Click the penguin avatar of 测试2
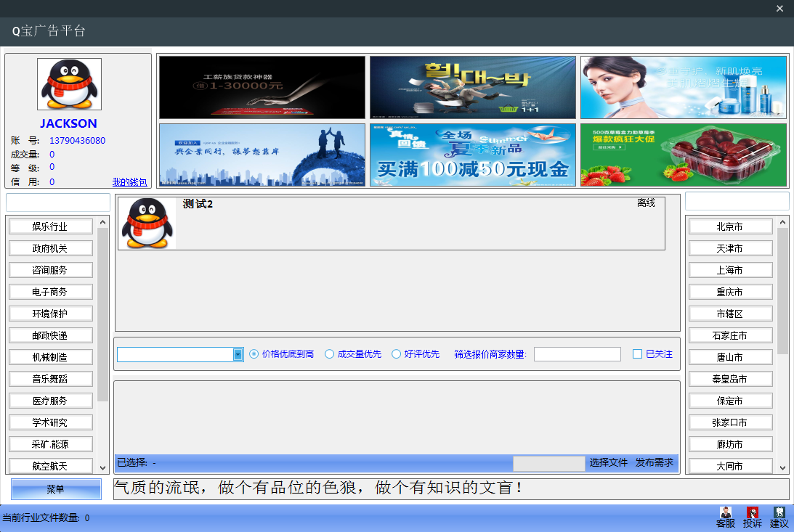Viewport: 794px width, 532px height. (147, 224)
